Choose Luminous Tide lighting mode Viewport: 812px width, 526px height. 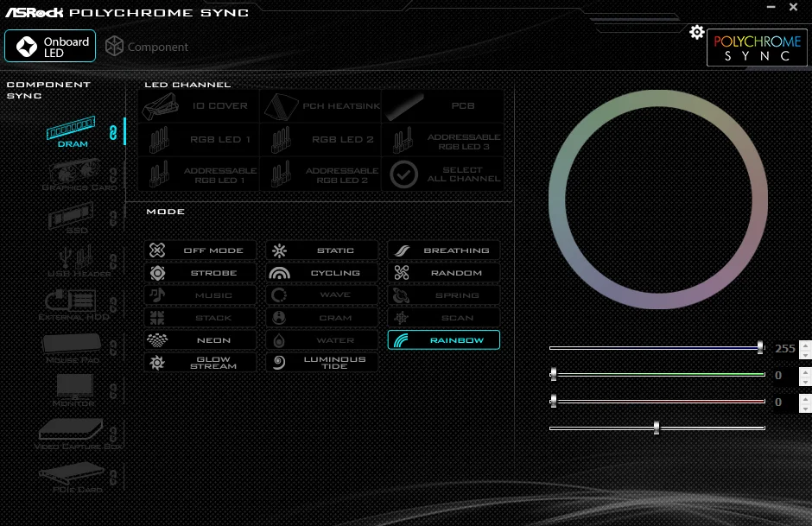321,363
